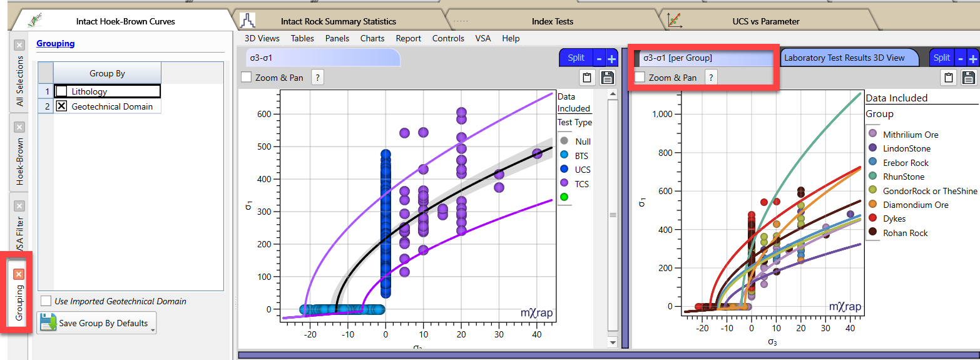Open the VSA menu
Image resolution: width=980 pixels, height=360 pixels.
click(x=483, y=38)
